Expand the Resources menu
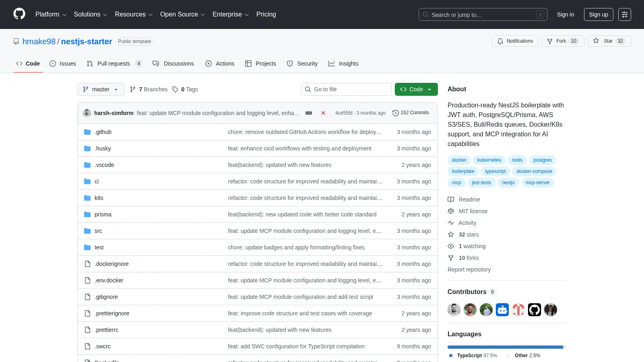Viewport: 644px width, 362px height. pos(134,14)
